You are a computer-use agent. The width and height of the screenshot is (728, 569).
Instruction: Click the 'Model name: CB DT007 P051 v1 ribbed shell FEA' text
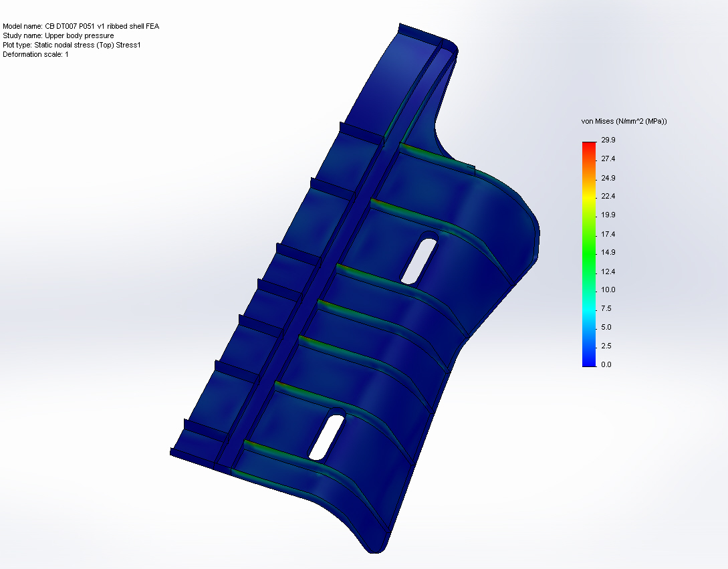[x=81, y=27]
